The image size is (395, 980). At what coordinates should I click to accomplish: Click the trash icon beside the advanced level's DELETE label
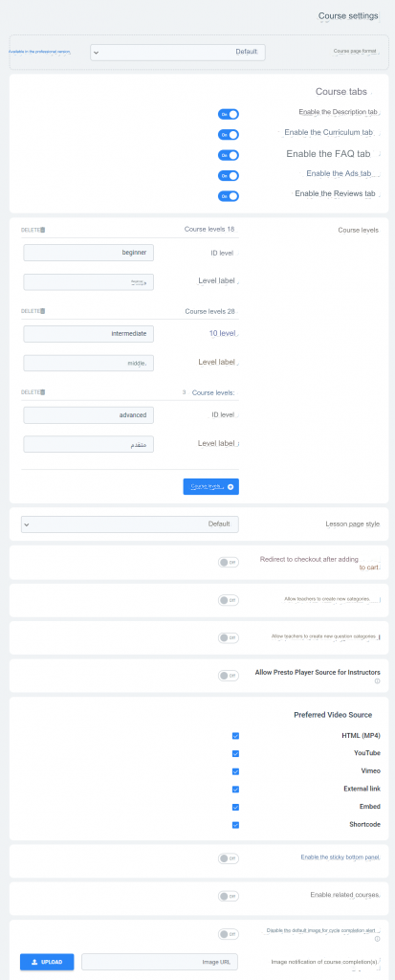click(x=43, y=391)
